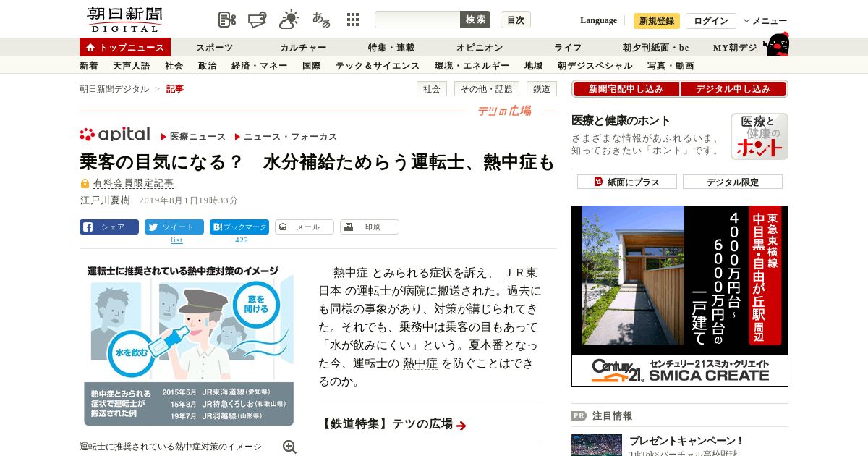Click 新規登録 sign-up button

click(x=657, y=20)
